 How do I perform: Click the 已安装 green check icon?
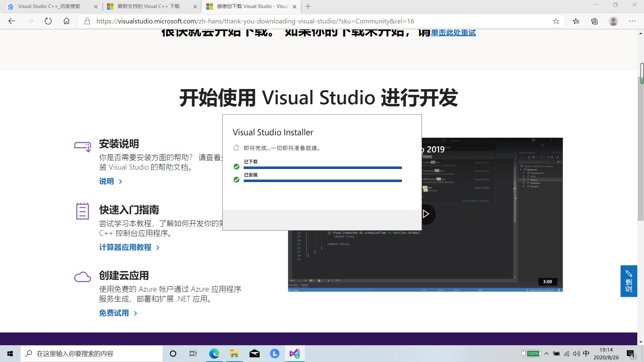point(236,180)
